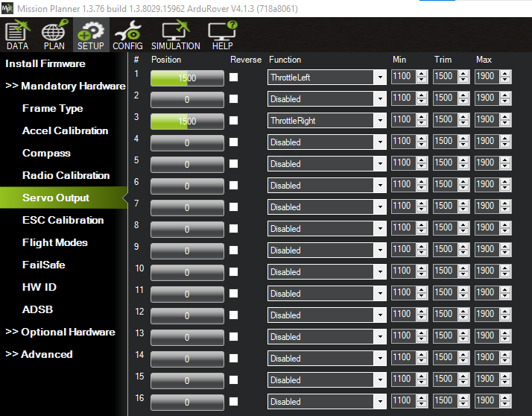Viewport: 532px width, 416px height.
Task: Expand the Advanced section
Action: click(39, 354)
